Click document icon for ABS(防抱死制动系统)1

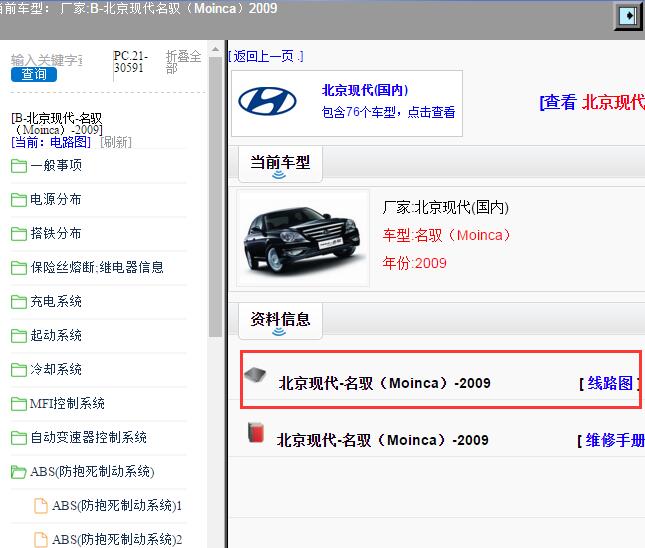click(x=41, y=506)
